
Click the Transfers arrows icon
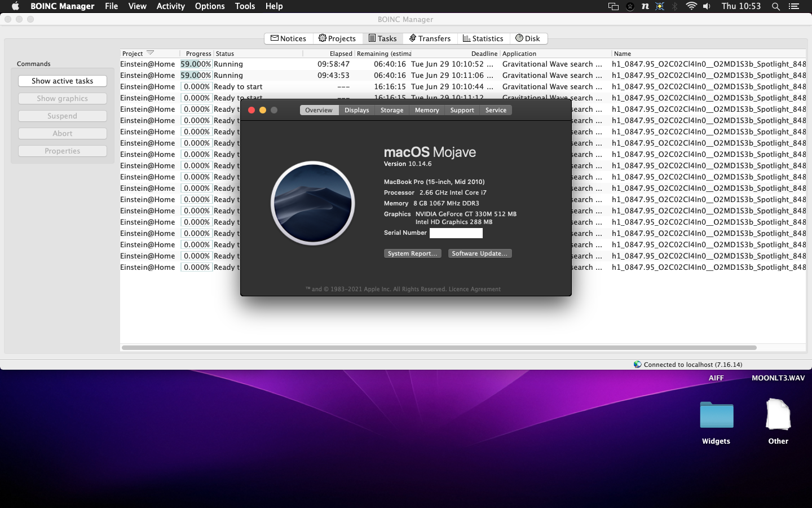click(x=413, y=38)
